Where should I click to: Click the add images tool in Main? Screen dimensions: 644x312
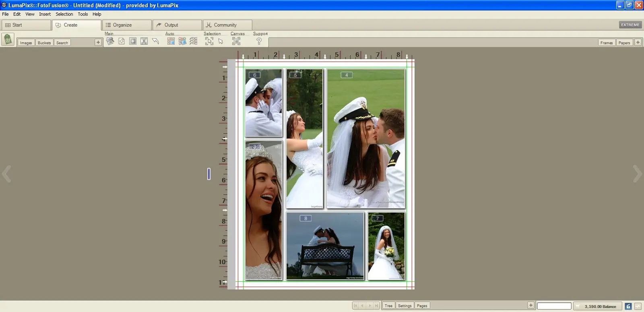pos(110,41)
